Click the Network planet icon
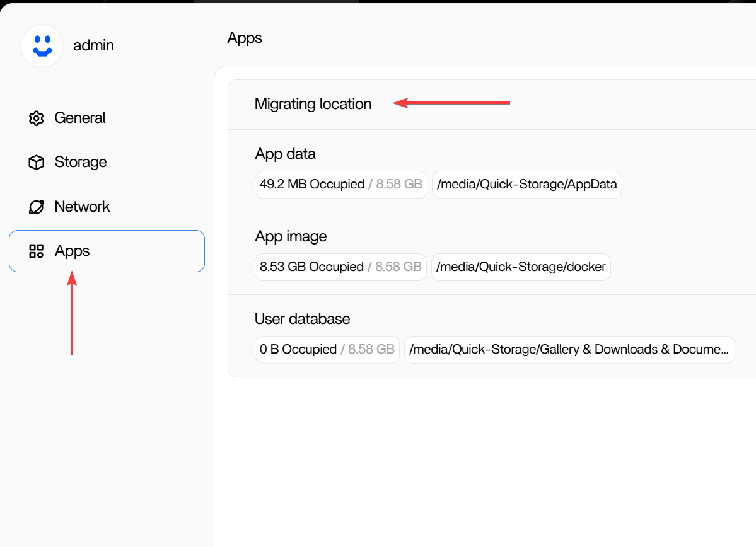 point(36,207)
